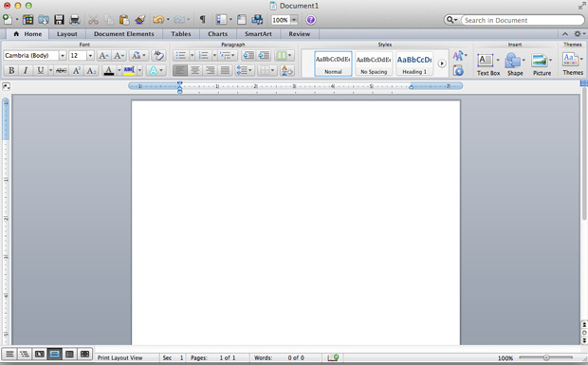Open the search options magnifier dropdown
The width and height of the screenshot is (588, 365).
tap(451, 20)
